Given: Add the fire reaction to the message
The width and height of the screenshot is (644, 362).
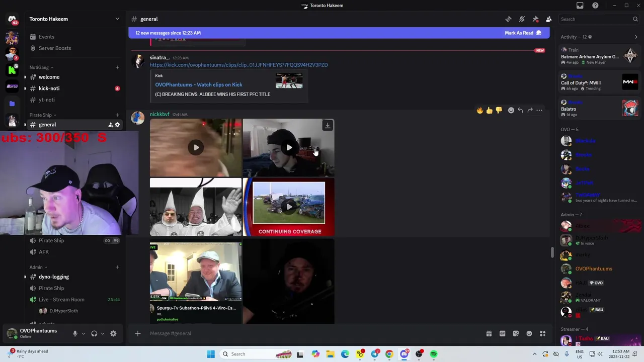Looking at the screenshot, I should (x=480, y=110).
